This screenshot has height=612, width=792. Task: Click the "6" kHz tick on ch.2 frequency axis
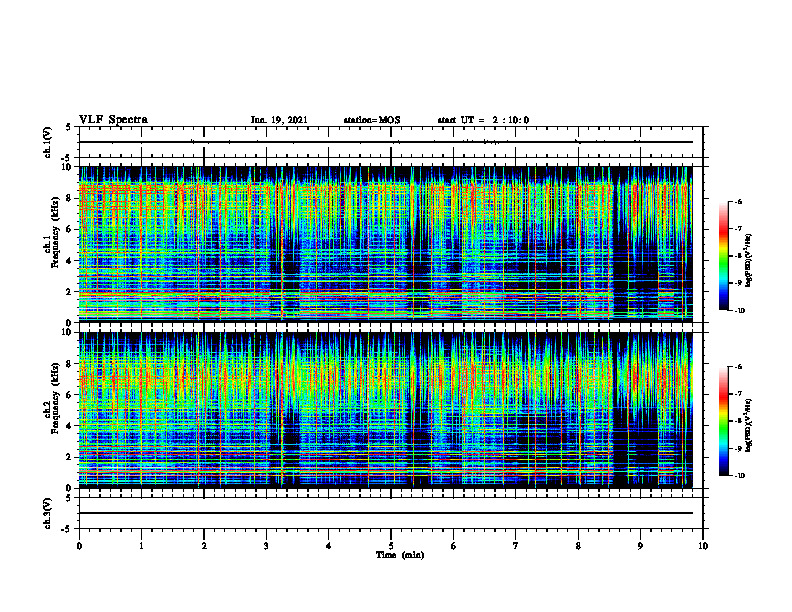point(70,395)
